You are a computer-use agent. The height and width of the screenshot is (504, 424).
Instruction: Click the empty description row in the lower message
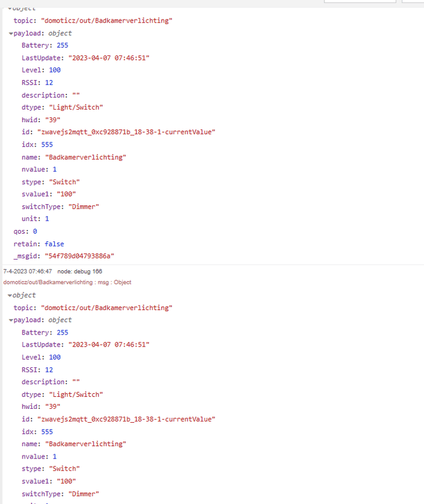[x=51, y=382]
